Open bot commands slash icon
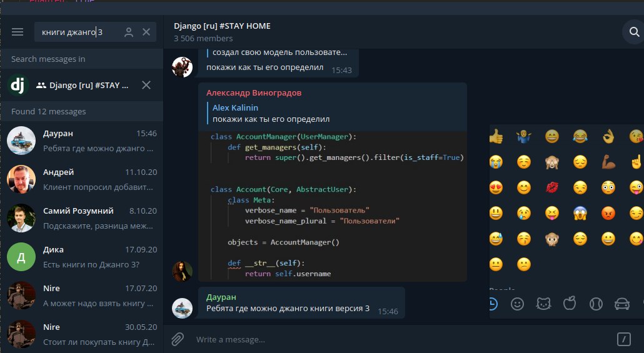The image size is (644, 353). click(x=623, y=339)
